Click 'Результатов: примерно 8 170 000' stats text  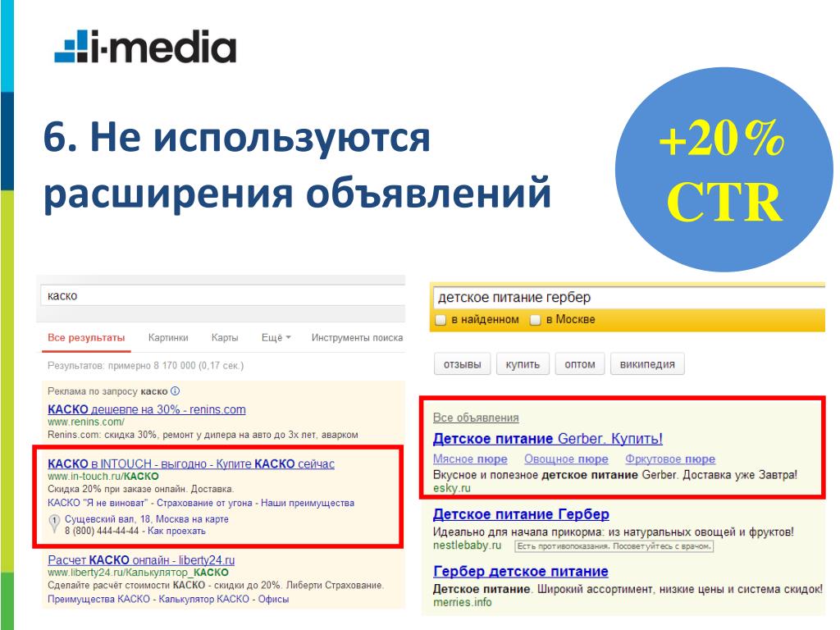pyautogui.click(x=145, y=365)
